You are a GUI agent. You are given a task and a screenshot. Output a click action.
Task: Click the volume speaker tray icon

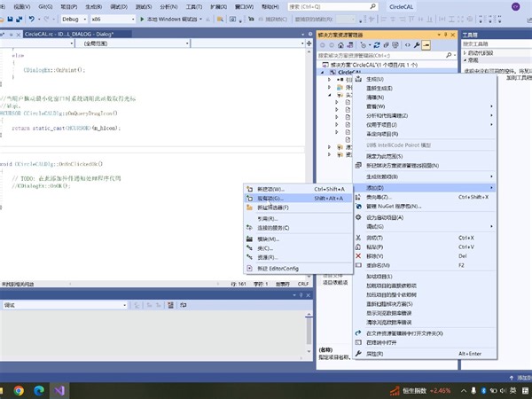coord(503,391)
